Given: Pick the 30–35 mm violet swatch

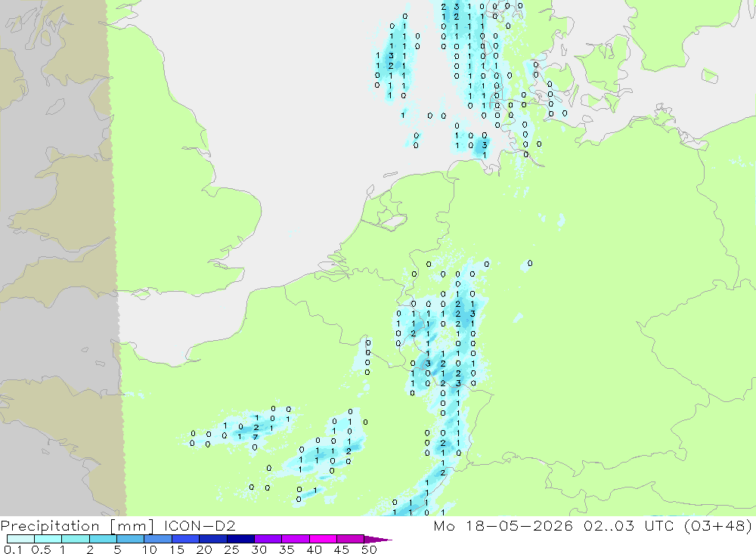Looking at the screenshot, I should pyautogui.click(x=268, y=539).
